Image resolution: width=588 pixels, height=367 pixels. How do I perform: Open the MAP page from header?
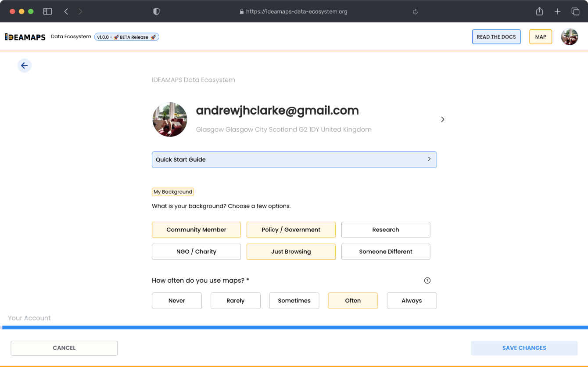coord(540,37)
